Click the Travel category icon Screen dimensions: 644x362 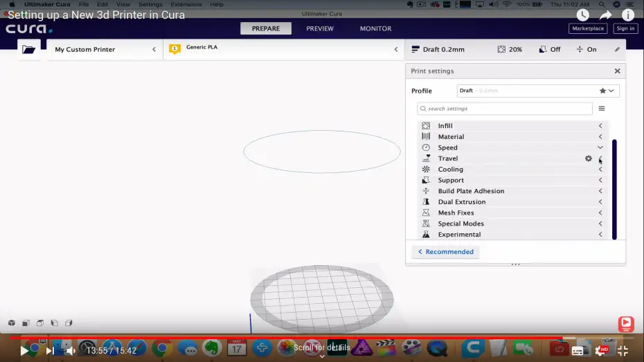pos(426,158)
